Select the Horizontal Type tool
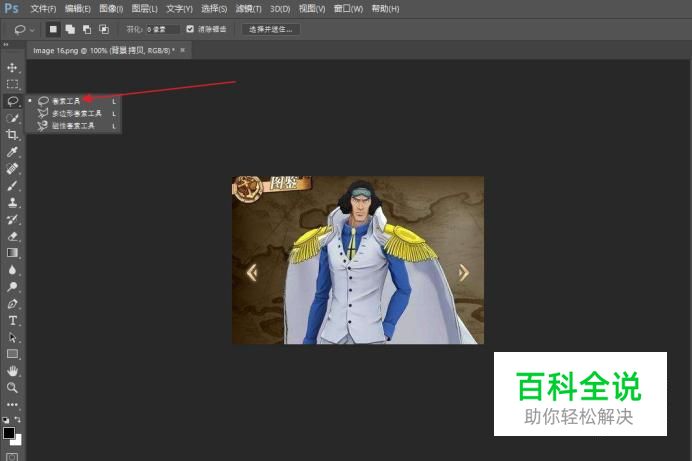Image resolution: width=692 pixels, height=461 pixels. pyautogui.click(x=12, y=321)
